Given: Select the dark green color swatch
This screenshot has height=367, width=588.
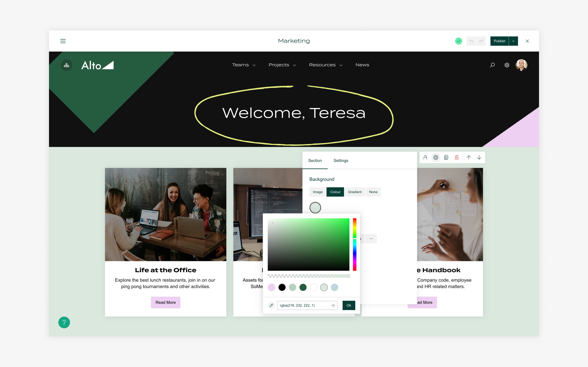Looking at the screenshot, I should (x=303, y=287).
